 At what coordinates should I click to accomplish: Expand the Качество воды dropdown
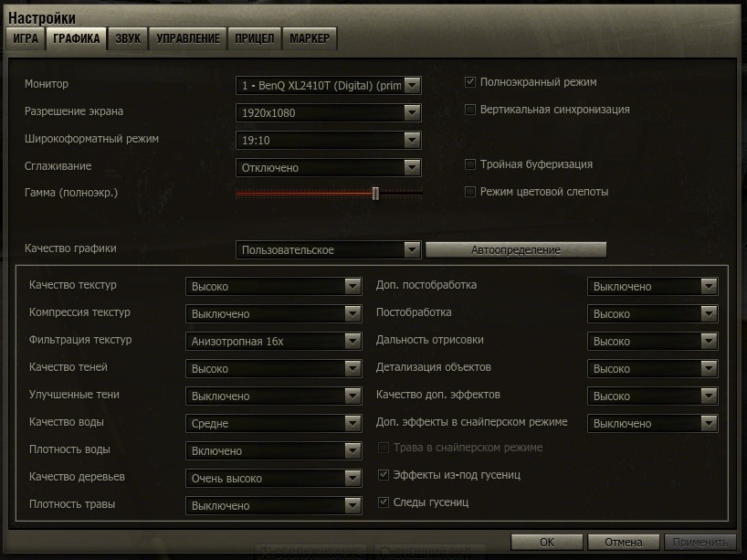tap(353, 423)
